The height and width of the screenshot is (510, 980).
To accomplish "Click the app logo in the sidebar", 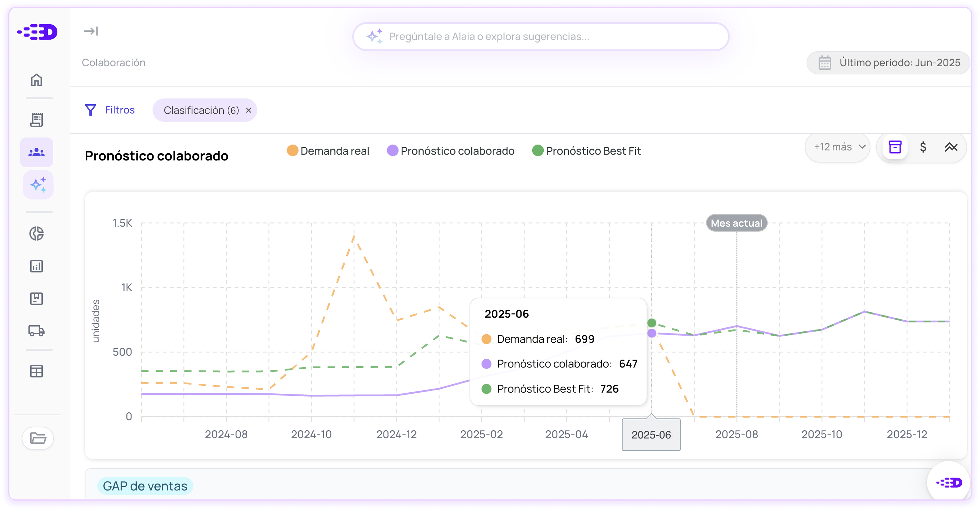I will coord(37,32).
